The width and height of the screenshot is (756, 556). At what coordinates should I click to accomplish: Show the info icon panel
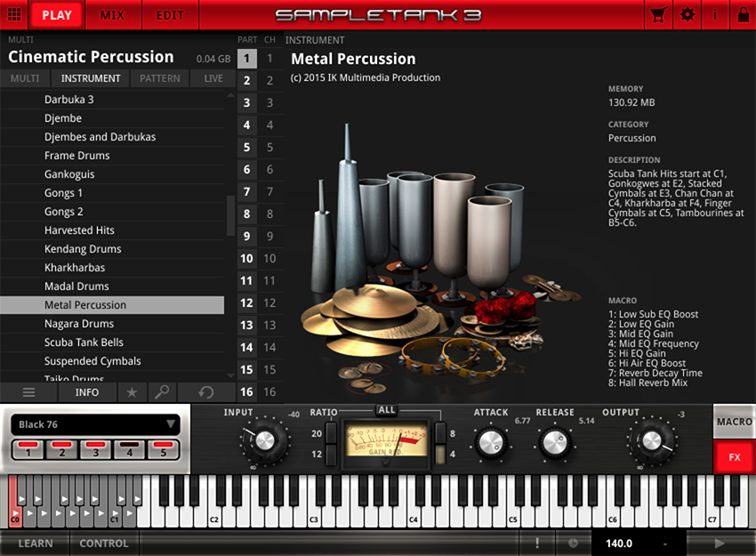714,15
